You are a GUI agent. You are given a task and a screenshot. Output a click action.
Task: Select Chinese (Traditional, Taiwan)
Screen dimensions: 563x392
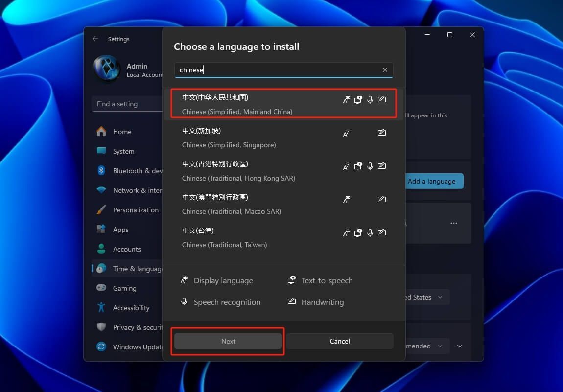click(283, 237)
